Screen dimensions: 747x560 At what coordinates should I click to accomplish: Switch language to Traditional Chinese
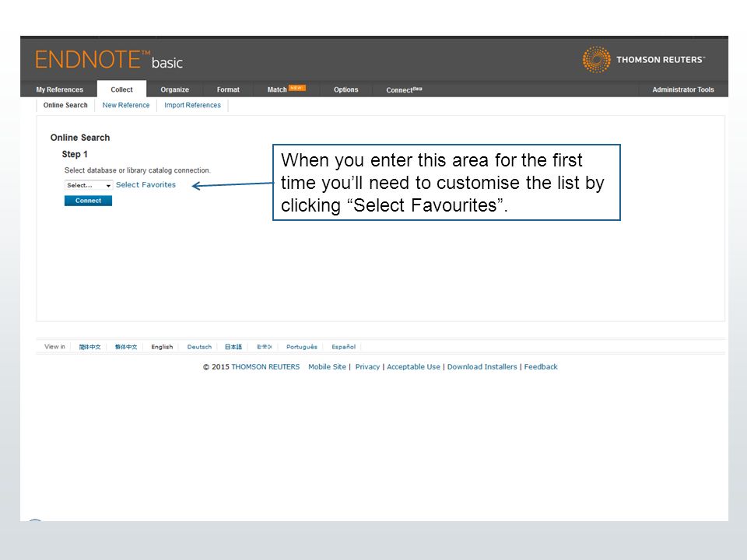click(126, 347)
